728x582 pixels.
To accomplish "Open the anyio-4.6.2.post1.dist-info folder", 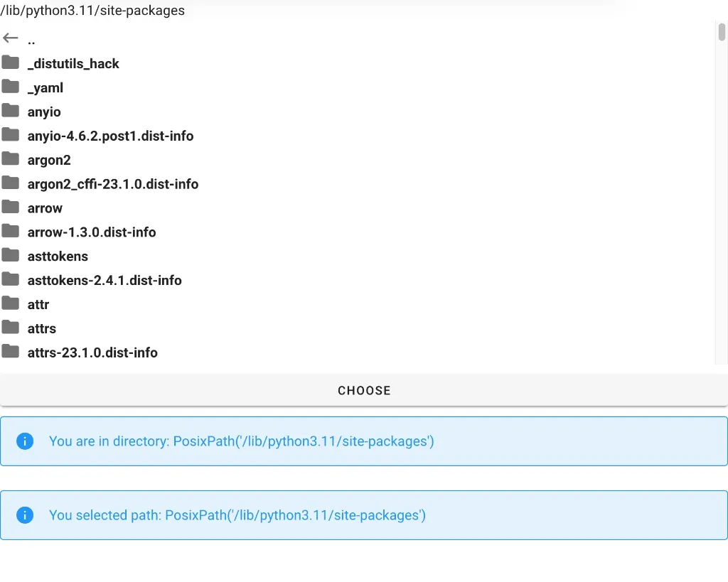I will tap(110, 136).
